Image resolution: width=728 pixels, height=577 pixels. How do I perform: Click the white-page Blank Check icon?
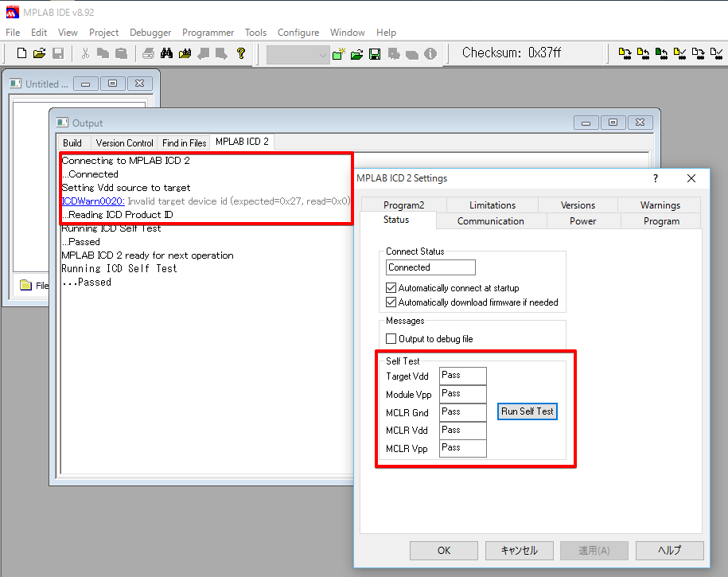click(x=716, y=54)
